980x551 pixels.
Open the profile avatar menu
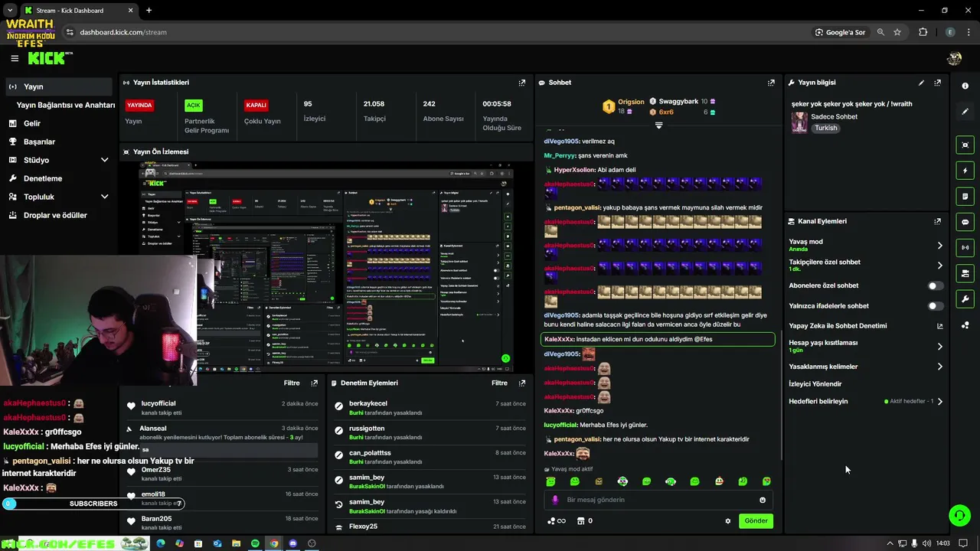pyautogui.click(x=954, y=58)
